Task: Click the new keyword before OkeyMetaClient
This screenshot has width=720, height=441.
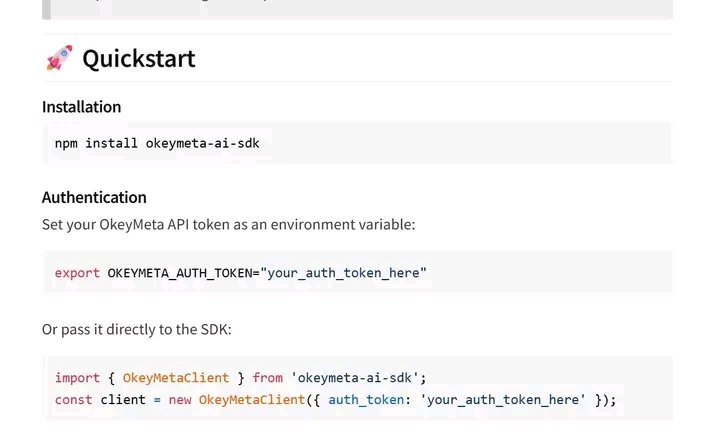Action: click(180, 400)
